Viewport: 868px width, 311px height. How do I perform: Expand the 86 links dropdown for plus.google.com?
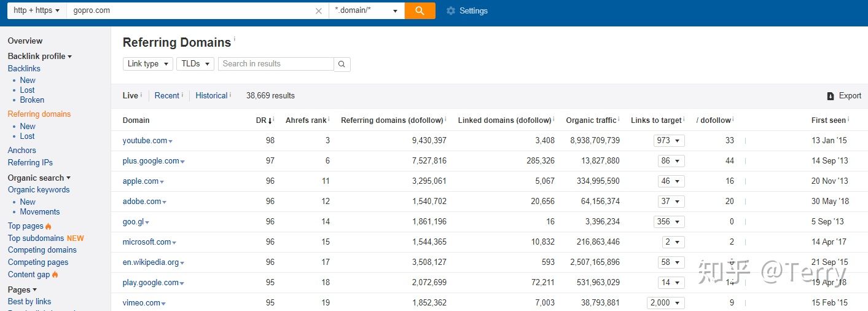pos(671,161)
